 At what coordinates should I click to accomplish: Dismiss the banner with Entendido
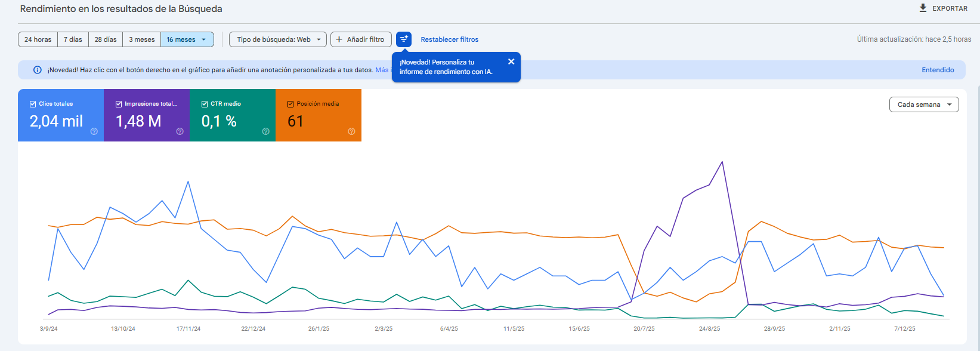pos(938,70)
